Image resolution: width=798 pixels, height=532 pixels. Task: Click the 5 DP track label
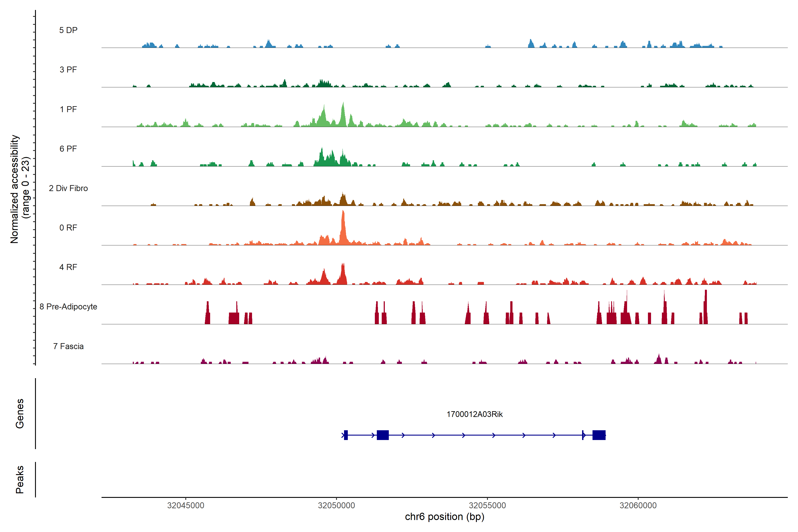pyautogui.click(x=68, y=30)
